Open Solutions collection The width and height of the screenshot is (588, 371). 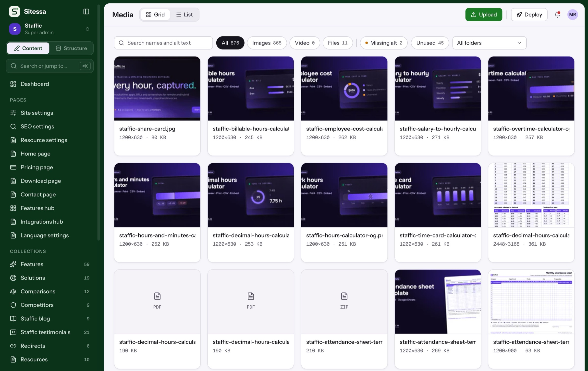[49, 278]
